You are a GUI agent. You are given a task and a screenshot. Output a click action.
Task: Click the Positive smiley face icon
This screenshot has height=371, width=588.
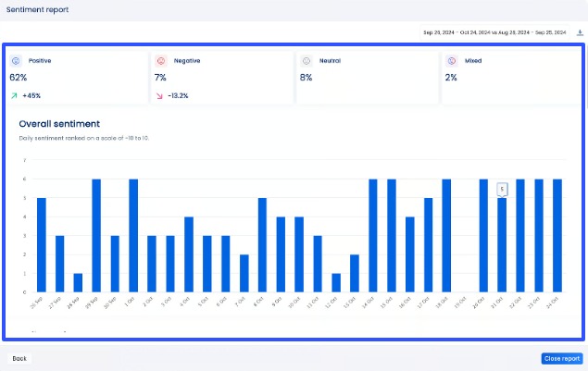pos(16,61)
